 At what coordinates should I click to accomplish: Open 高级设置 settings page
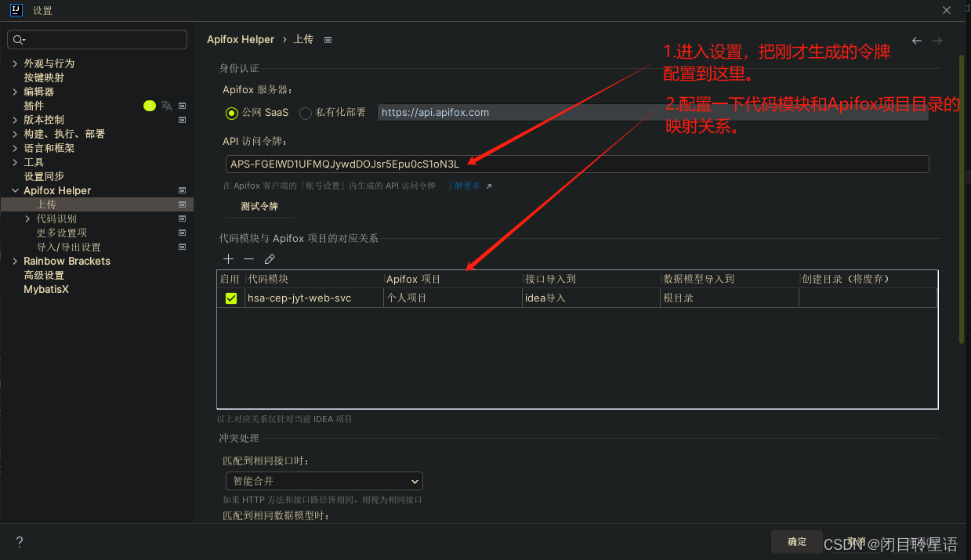[x=44, y=275]
